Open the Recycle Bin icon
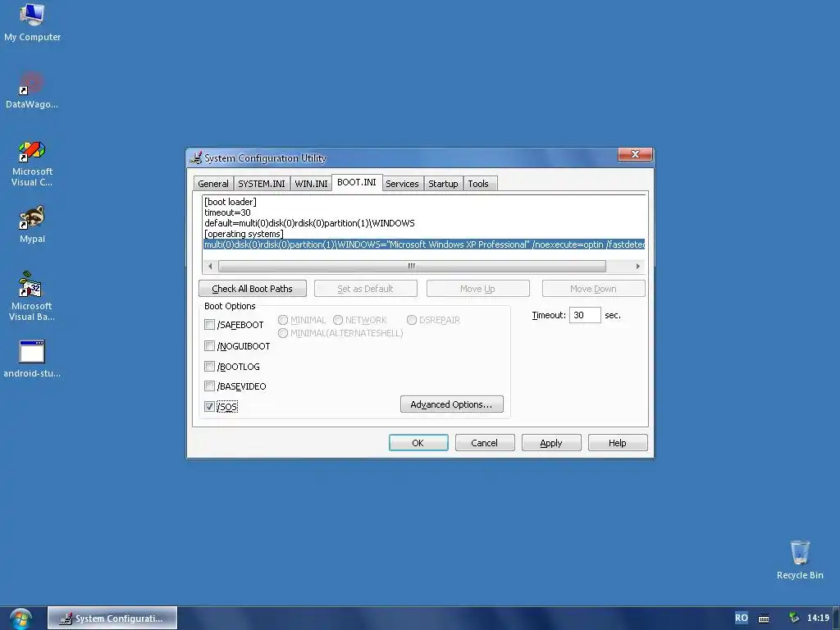This screenshot has height=630, width=840. [800, 559]
